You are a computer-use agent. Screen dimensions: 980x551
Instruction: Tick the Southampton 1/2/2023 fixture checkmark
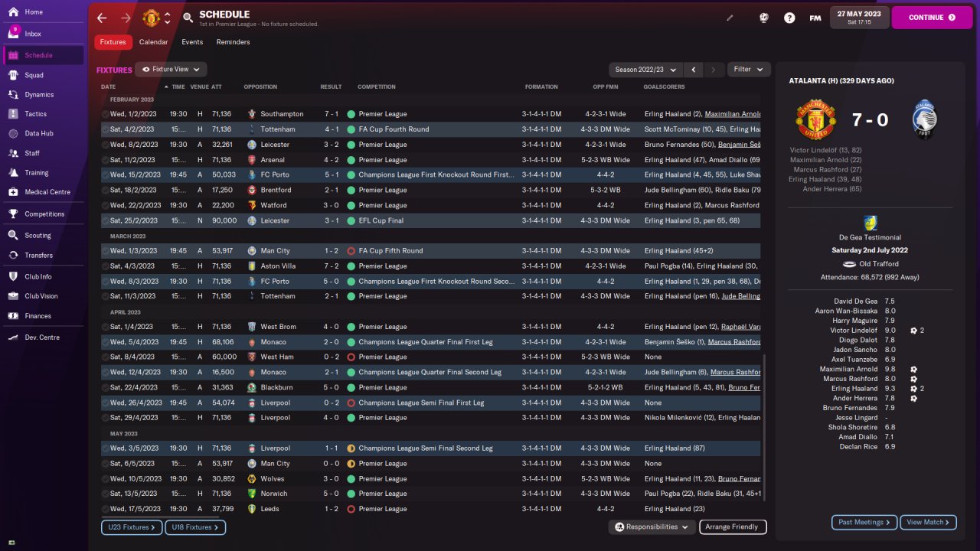106,114
